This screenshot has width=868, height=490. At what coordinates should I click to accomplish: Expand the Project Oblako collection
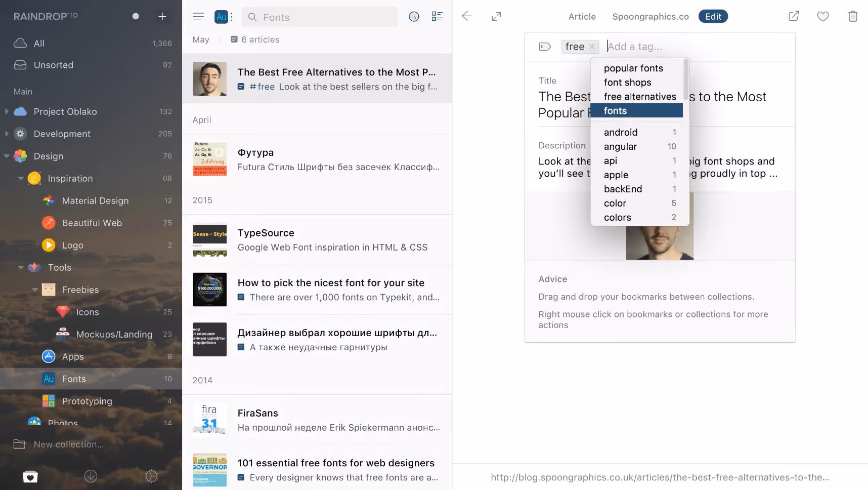(x=7, y=111)
